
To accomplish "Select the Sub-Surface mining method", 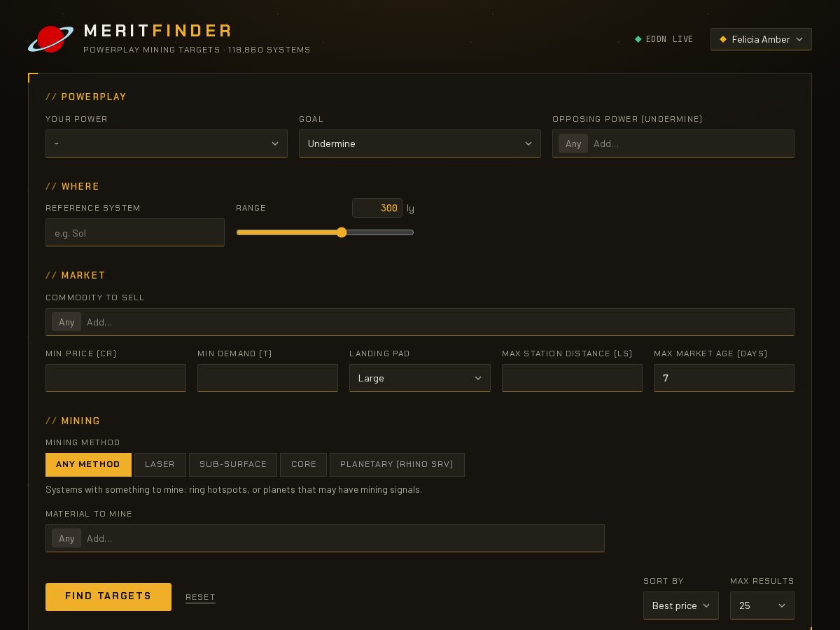I will pos(233,465).
